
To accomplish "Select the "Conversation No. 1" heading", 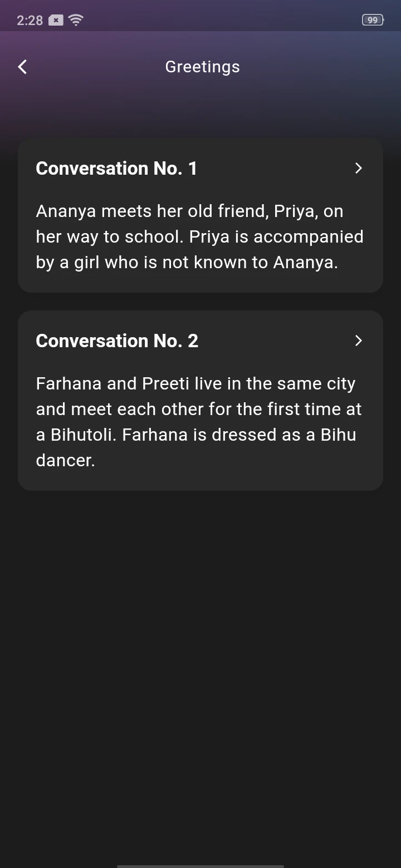I will pos(116,168).
